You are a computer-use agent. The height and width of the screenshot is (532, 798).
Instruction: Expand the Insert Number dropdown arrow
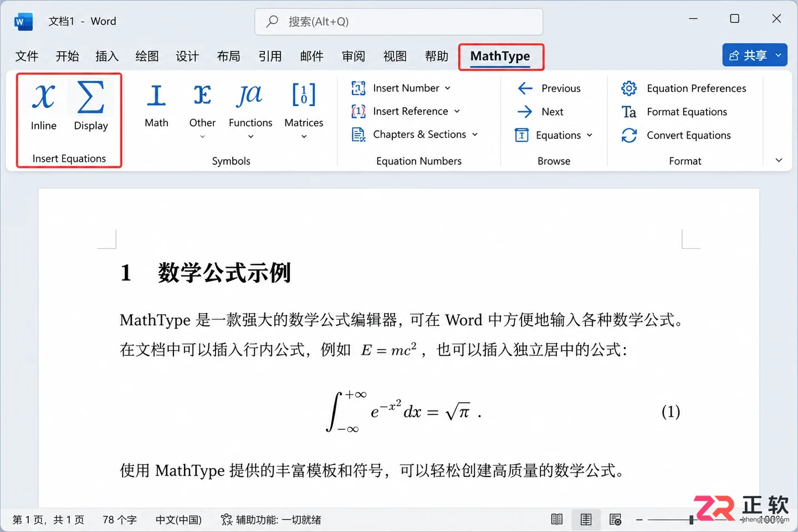[448, 88]
